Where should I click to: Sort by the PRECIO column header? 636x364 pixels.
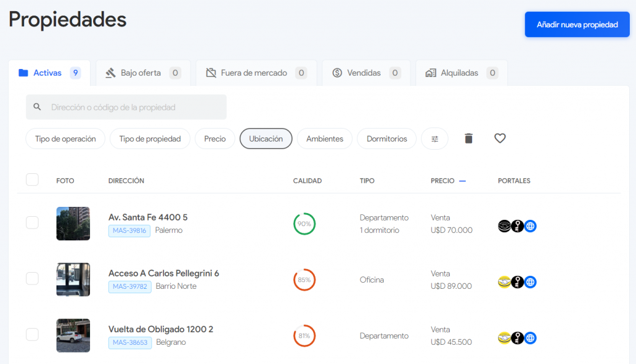pyautogui.click(x=442, y=181)
